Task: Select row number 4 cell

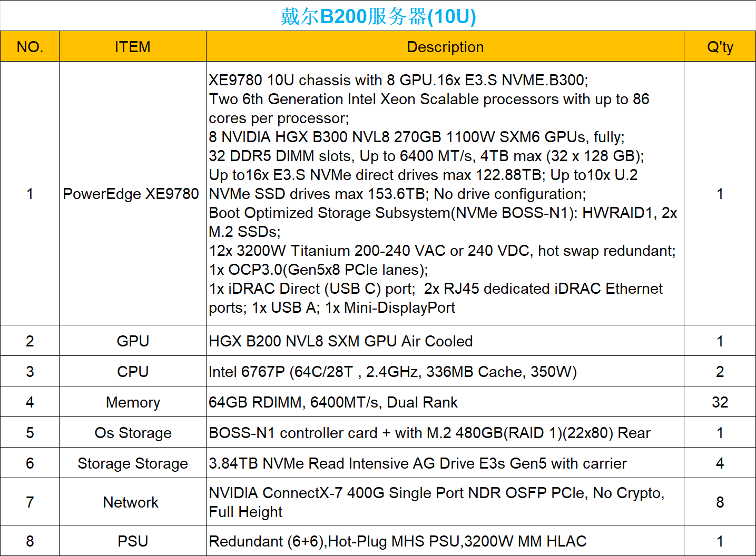Action: pos(30,402)
